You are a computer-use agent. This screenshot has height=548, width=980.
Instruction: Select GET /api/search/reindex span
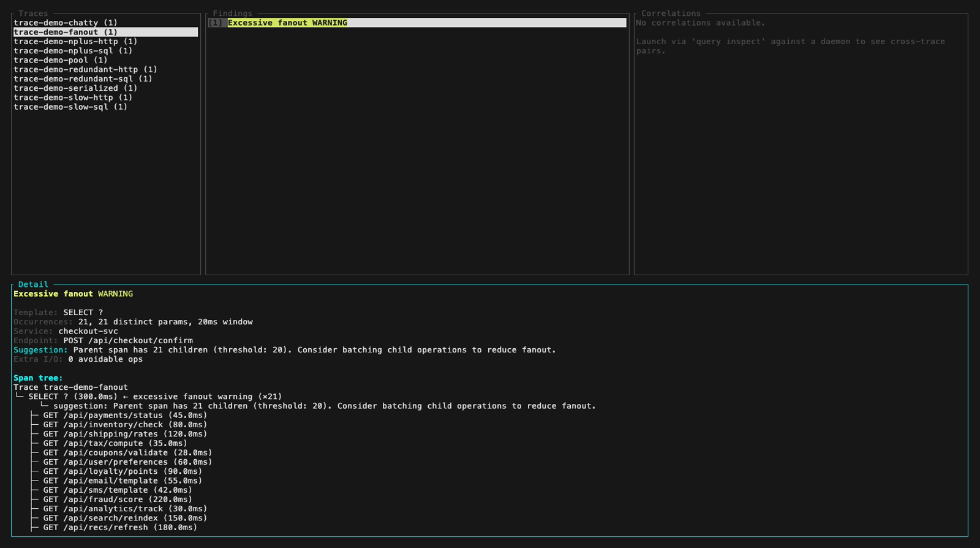pyautogui.click(x=125, y=518)
